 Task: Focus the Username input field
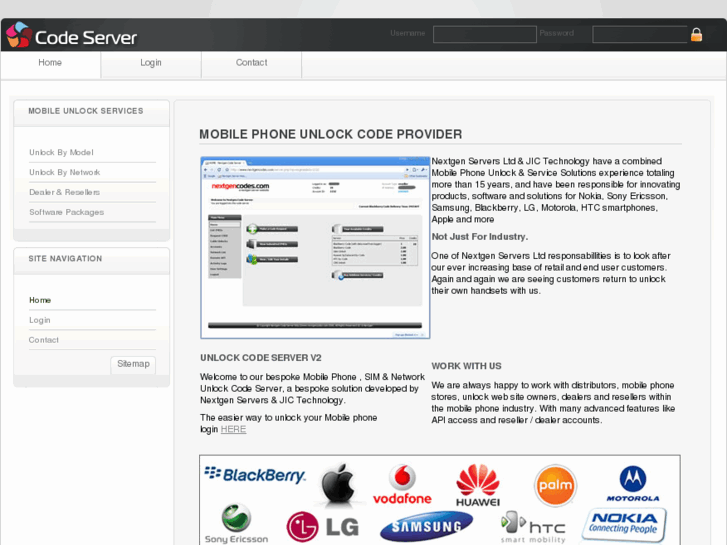coord(485,34)
